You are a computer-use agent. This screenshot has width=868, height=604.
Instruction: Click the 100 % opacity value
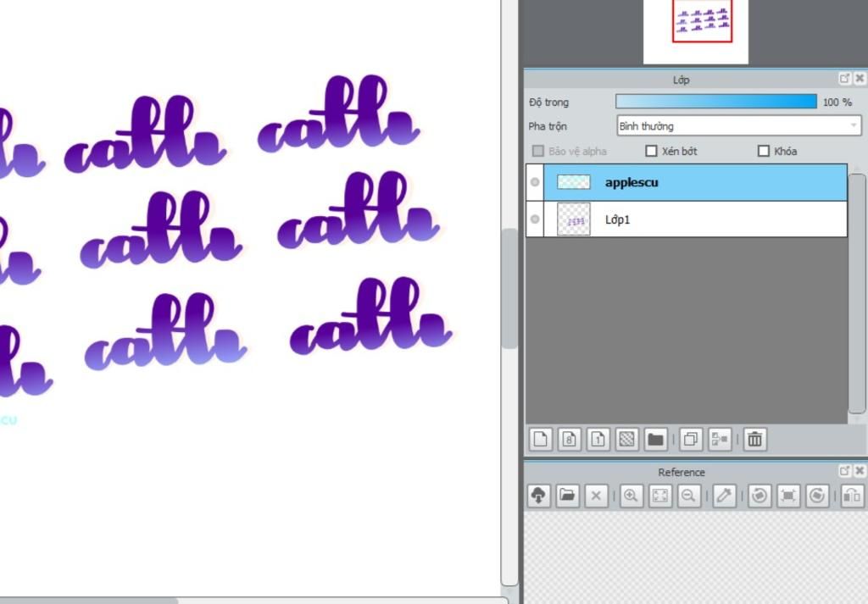click(x=837, y=103)
